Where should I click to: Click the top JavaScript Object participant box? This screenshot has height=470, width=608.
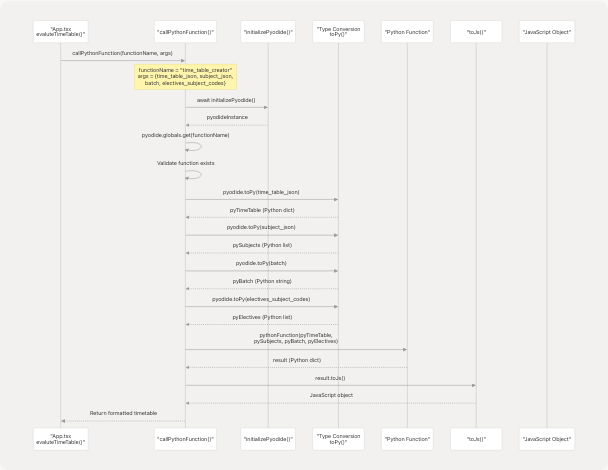click(547, 31)
